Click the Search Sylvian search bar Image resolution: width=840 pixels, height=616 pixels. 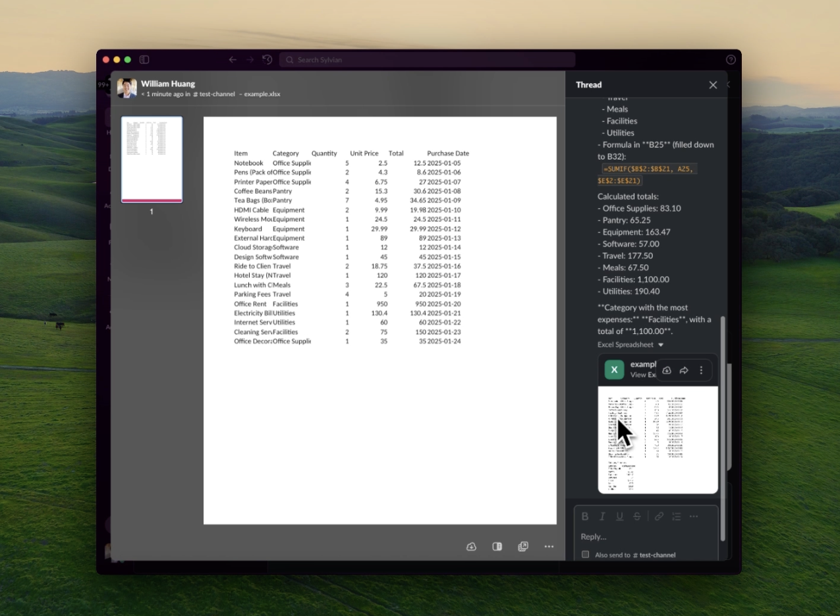427,59
